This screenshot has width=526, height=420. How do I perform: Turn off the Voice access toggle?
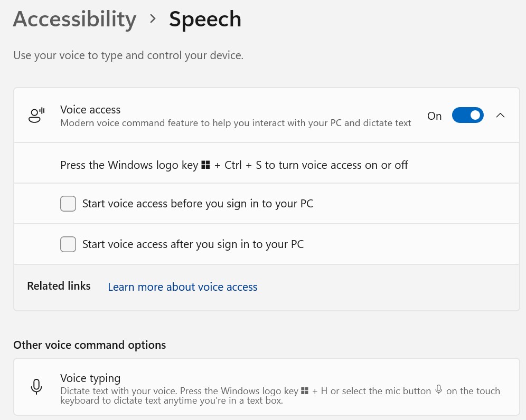pos(467,116)
